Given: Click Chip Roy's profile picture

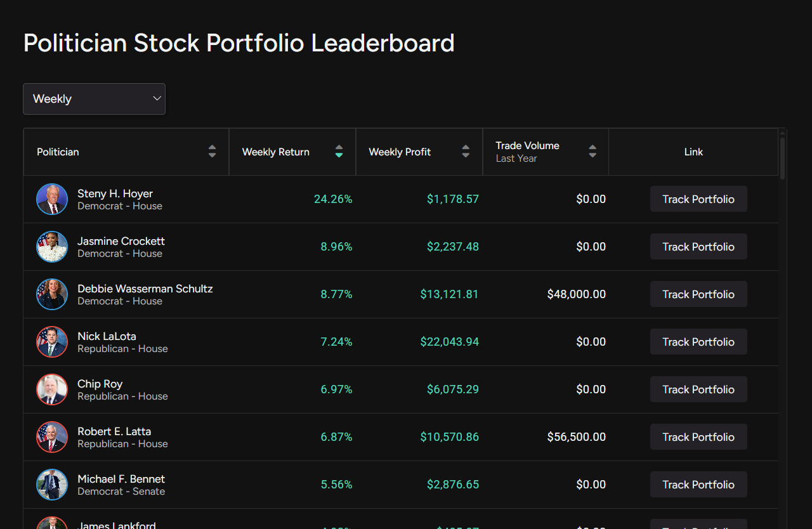Looking at the screenshot, I should coord(51,389).
